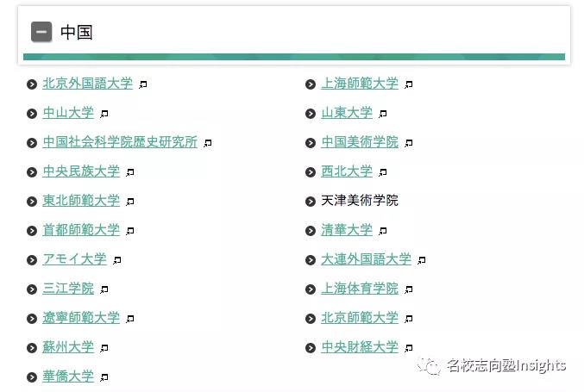Follow the 蘇州大学 link
Screen dimensions: 584x392
click(68, 347)
